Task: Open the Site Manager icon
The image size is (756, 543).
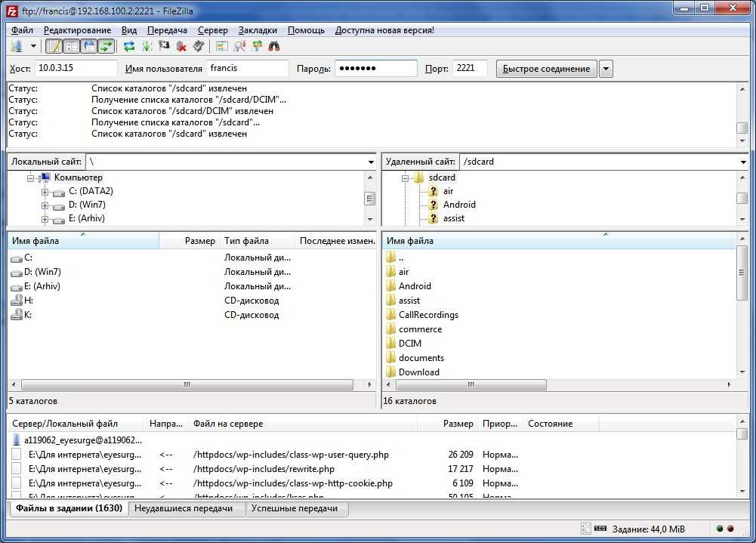Action: pyautogui.click(x=17, y=46)
